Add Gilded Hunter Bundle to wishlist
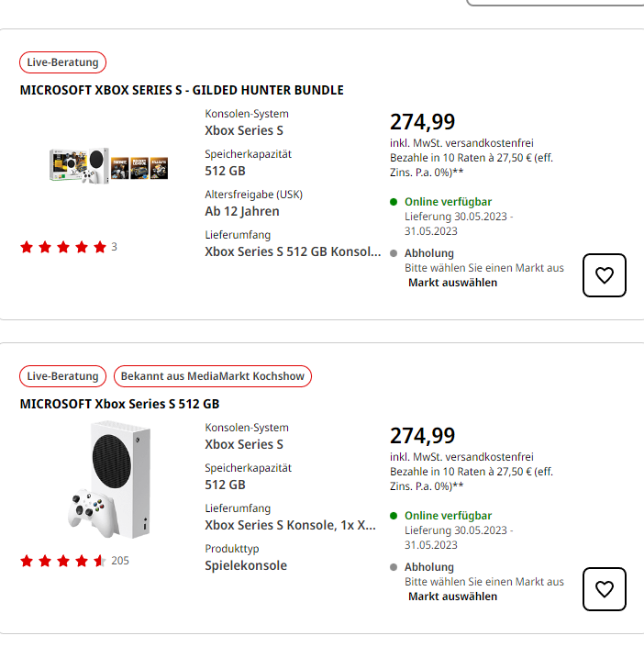This screenshot has width=644, height=647. pos(605,275)
